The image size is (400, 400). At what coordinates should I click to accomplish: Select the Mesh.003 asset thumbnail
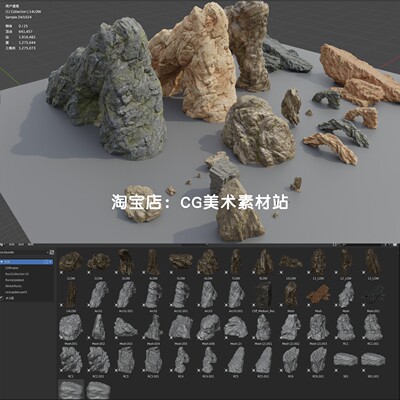pos(126,327)
